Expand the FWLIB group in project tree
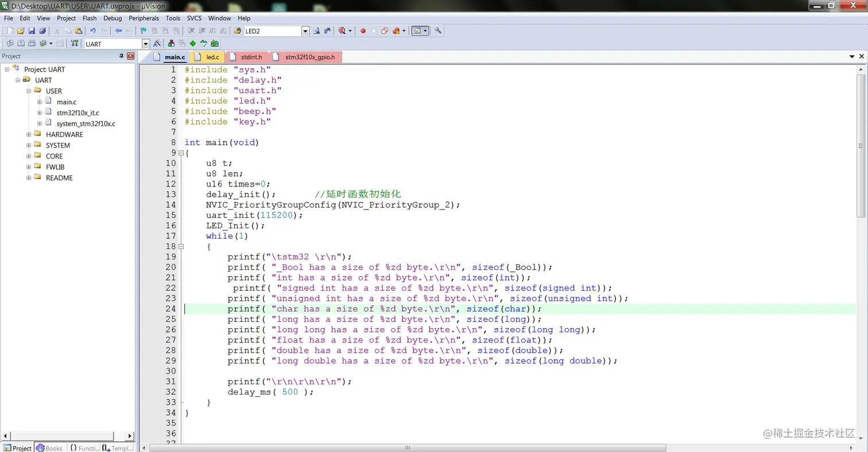Image resolution: width=868 pixels, height=452 pixels. (x=29, y=167)
